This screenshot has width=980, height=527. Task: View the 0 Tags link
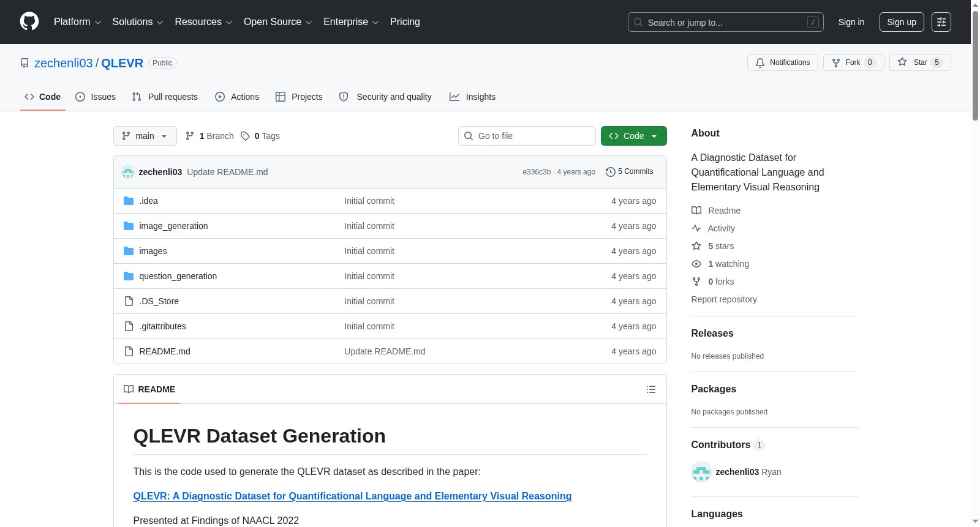pyautogui.click(x=260, y=136)
